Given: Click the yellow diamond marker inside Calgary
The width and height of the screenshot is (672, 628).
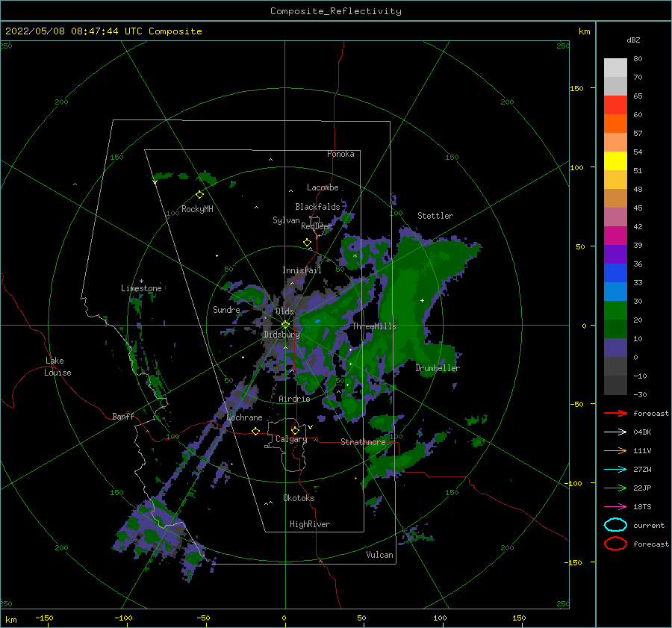Looking at the screenshot, I should tap(295, 430).
